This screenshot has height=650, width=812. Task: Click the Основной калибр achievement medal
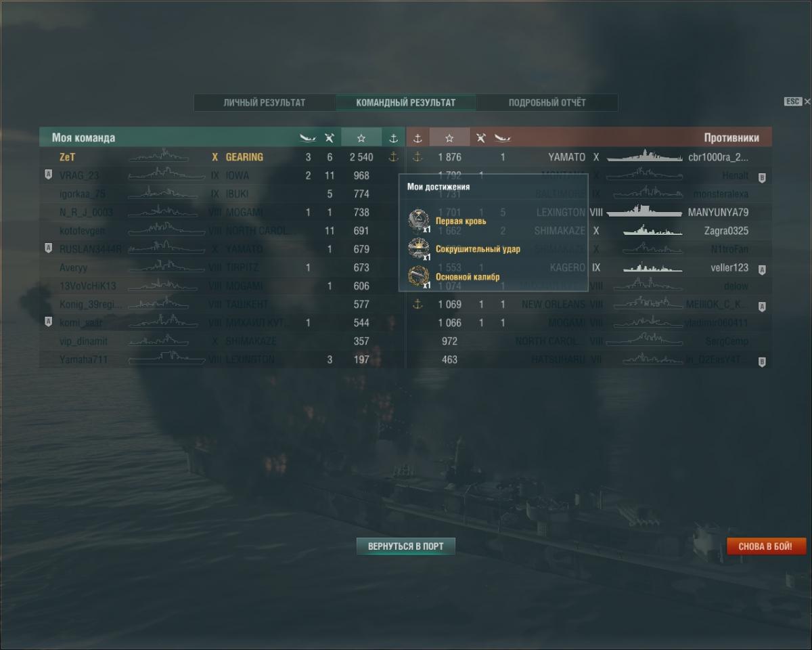click(x=419, y=276)
